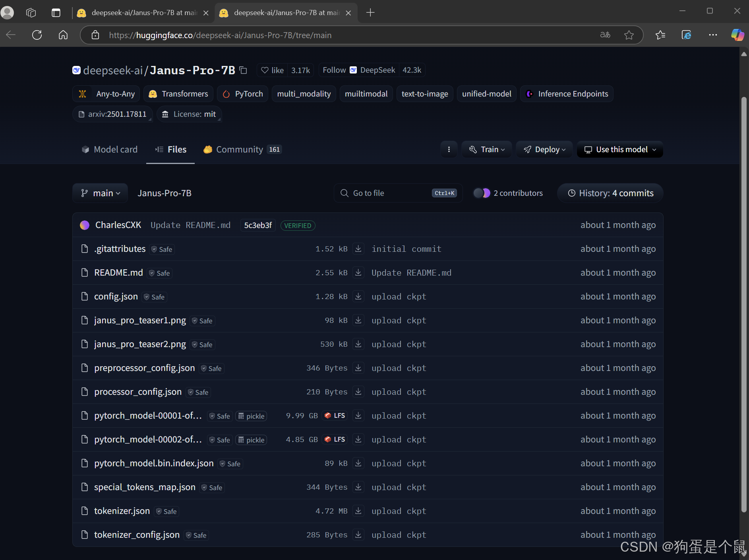
Task: Open the Copilot sidebar icon
Action: 737,35
